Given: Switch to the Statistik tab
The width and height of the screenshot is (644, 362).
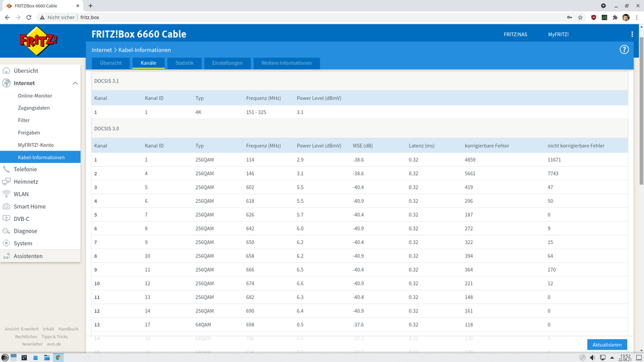Looking at the screenshot, I should click(184, 63).
